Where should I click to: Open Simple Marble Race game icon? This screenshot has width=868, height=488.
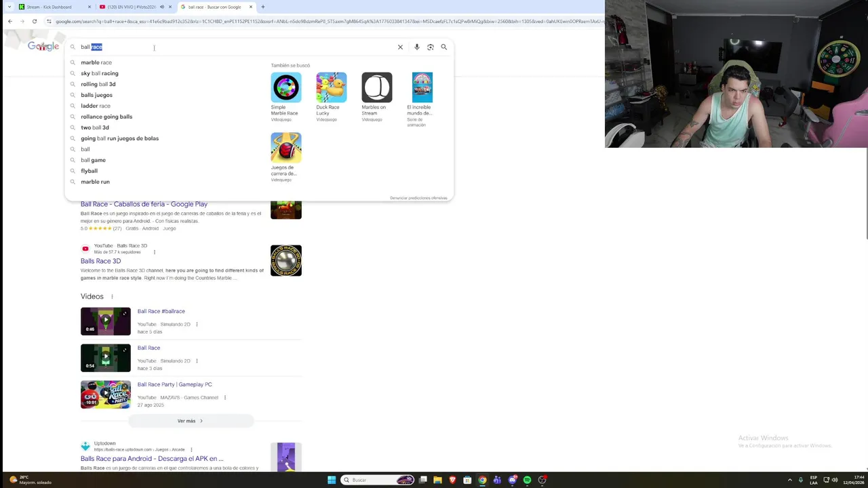click(285, 87)
